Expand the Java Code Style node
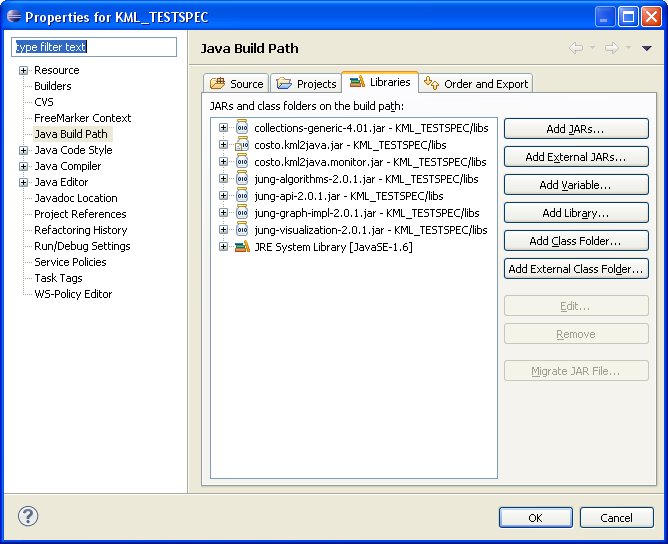This screenshot has height=544, width=668. pyautogui.click(x=23, y=150)
